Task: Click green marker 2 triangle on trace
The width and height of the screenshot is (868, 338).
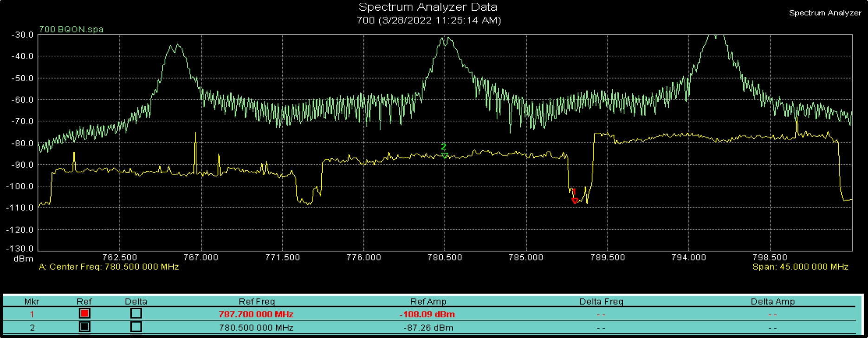Action: pyautogui.click(x=445, y=156)
